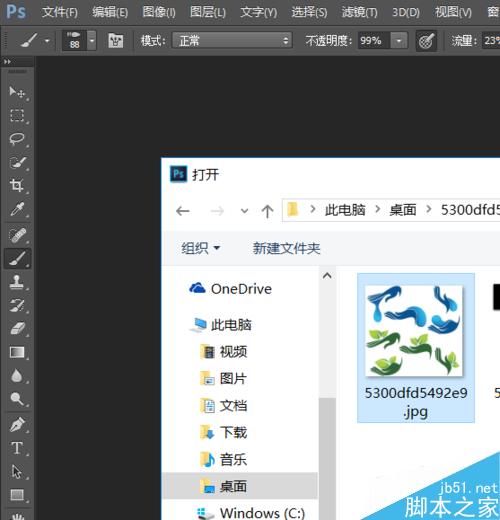The width and height of the screenshot is (500, 520).
Task: Click 桌面 in the address bar
Action: pyautogui.click(x=403, y=210)
